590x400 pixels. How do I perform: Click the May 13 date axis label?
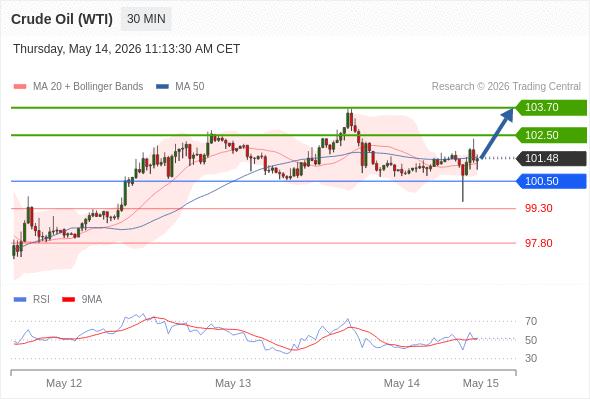point(233,383)
